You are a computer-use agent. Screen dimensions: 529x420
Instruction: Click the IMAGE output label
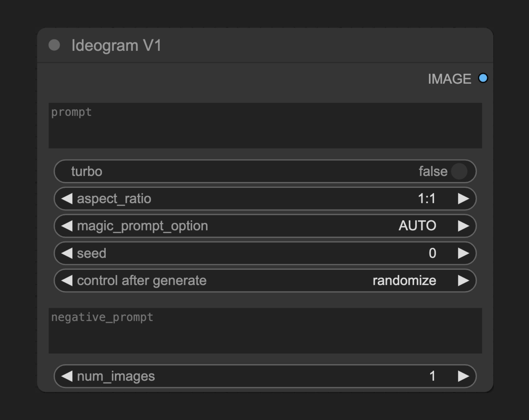point(449,79)
